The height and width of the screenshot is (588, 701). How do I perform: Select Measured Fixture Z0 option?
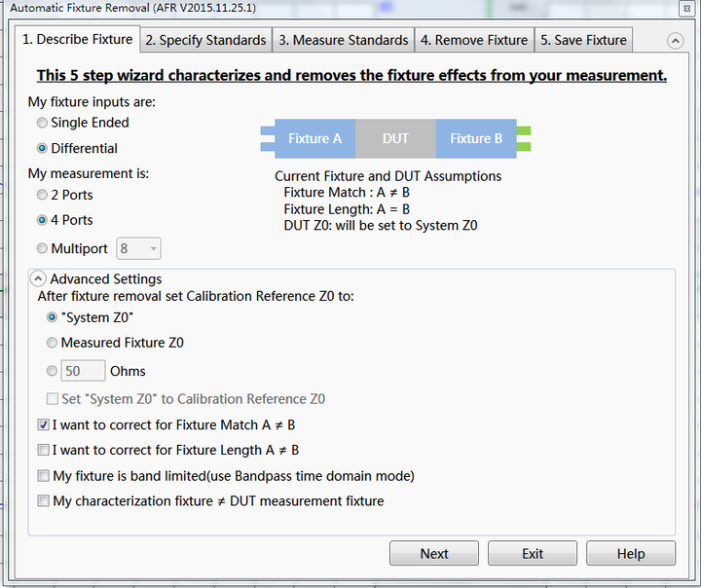(x=53, y=343)
